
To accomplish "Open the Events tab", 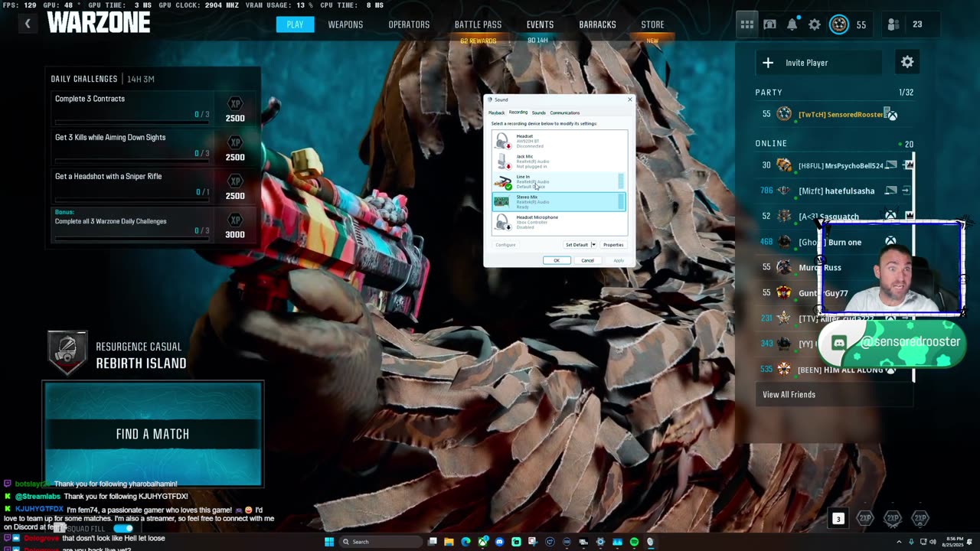I will pyautogui.click(x=540, y=24).
